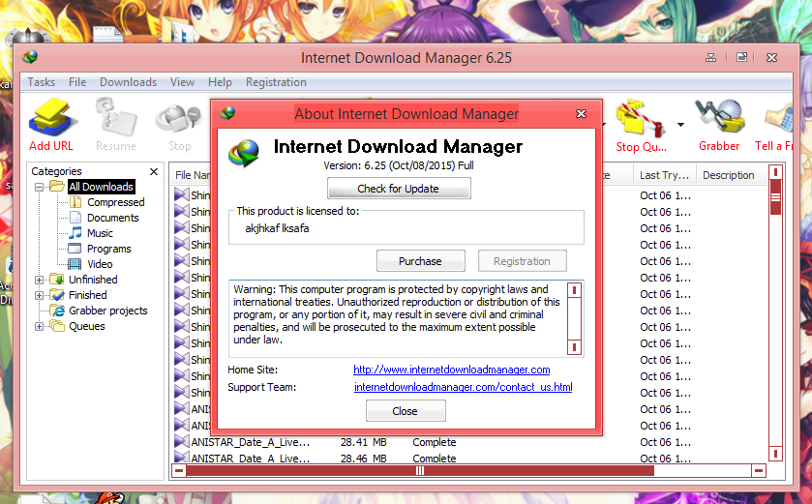Expand the Finished category
The image size is (812, 504).
point(39,295)
